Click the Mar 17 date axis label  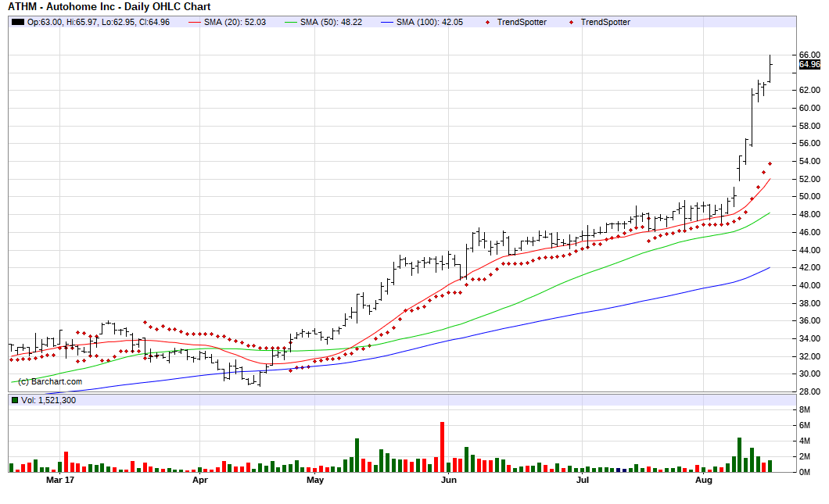click(x=60, y=480)
